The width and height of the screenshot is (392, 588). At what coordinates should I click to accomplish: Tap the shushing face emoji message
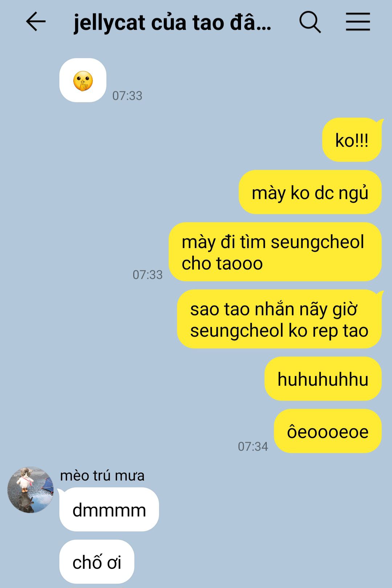pyautogui.click(x=83, y=80)
